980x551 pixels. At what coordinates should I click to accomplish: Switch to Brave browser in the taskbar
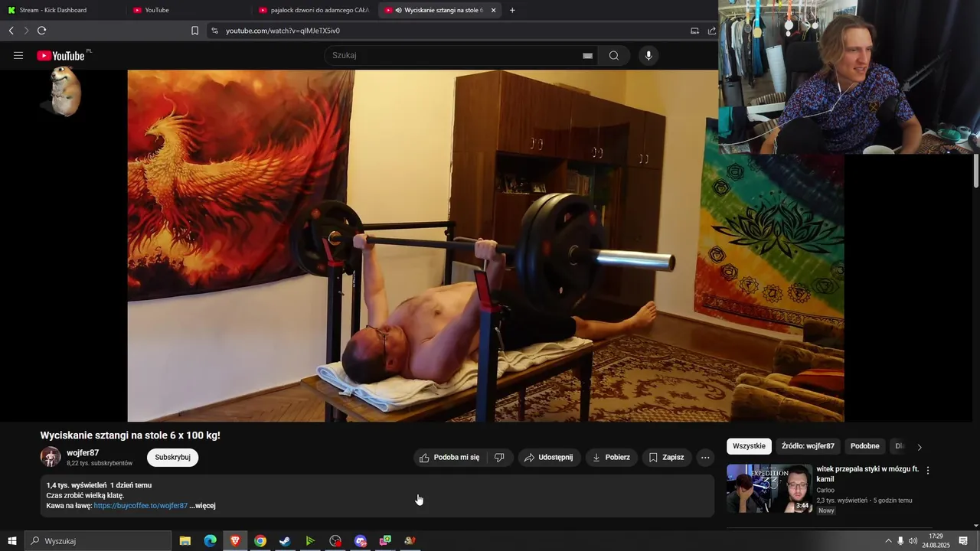click(235, 541)
